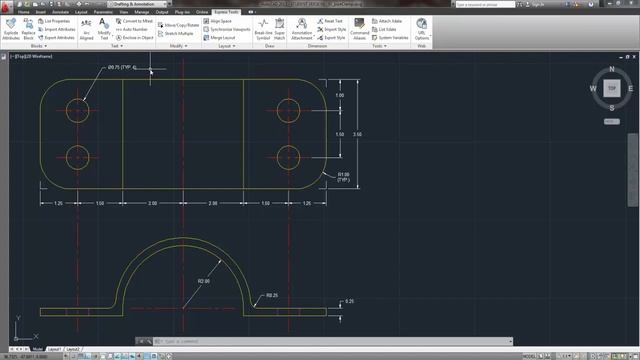Click the Align Space tool
640x360 pixels.
tap(218, 21)
